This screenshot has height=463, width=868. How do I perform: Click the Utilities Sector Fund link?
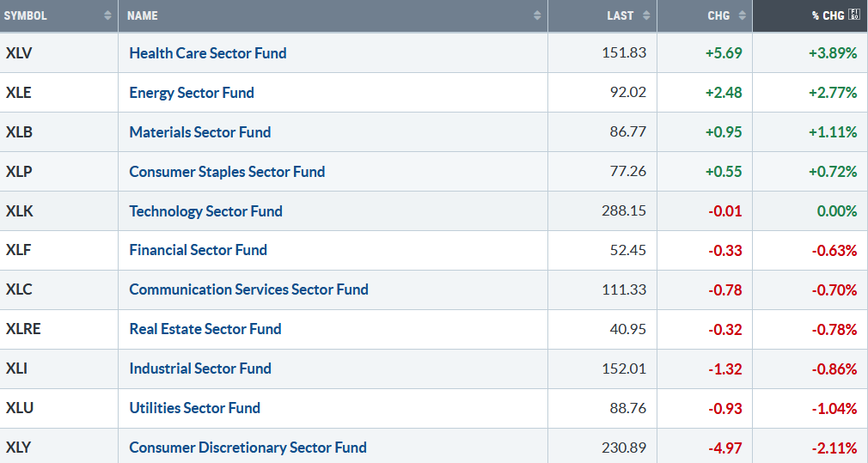tap(194, 408)
